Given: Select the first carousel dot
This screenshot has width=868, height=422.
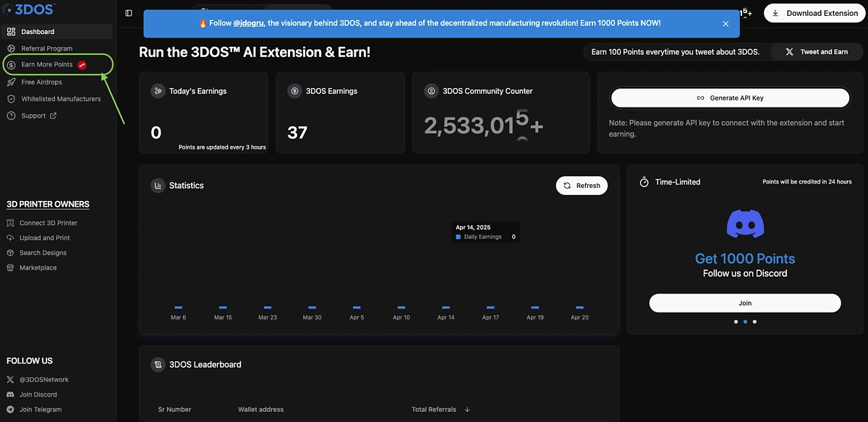Looking at the screenshot, I should click(736, 322).
